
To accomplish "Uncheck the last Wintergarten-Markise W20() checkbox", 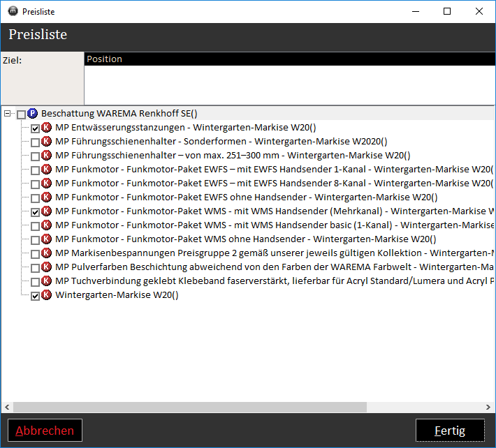I will pyautogui.click(x=35, y=296).
